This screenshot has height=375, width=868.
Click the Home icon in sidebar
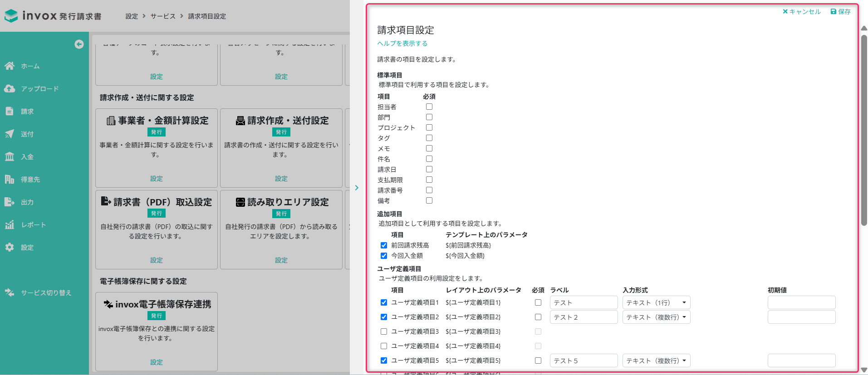coord(10,66)
